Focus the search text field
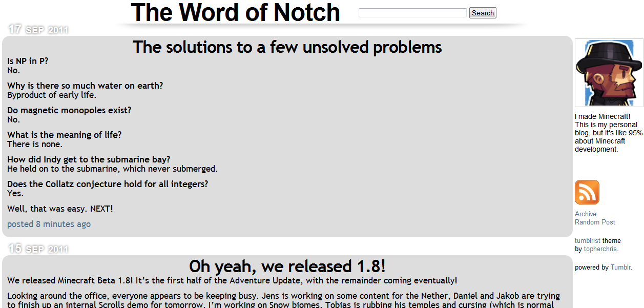Viewport: 644px width, 308px height. [x=412, y=13]
